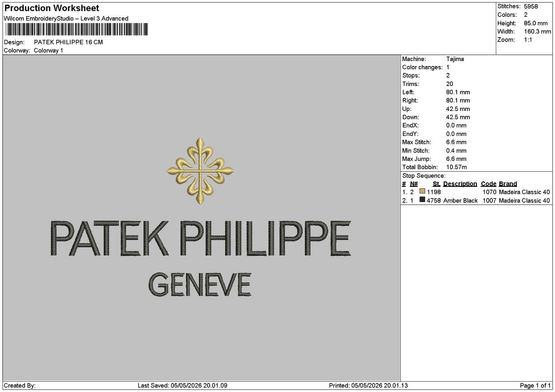Image resolution: width=555 pixels, height=392 pixels.
Task: Click the black 4758 Amber Black swatch
Action: tap(422, 200)
